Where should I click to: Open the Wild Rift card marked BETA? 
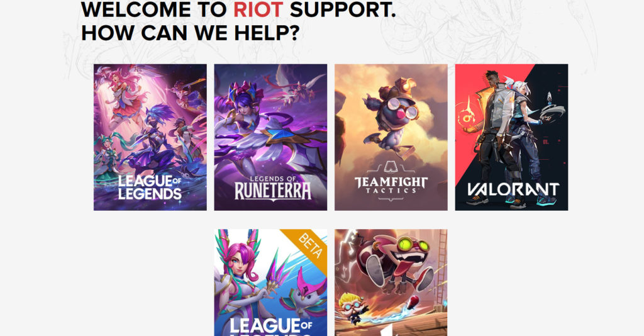(x=270, y=283)
